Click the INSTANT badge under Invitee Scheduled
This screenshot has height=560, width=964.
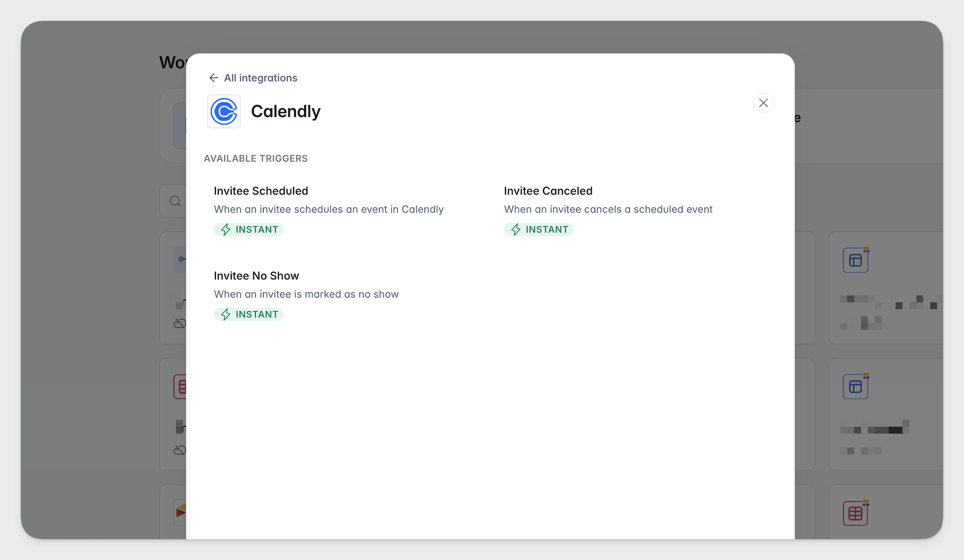pyautogui.click(x=249, y=230)
